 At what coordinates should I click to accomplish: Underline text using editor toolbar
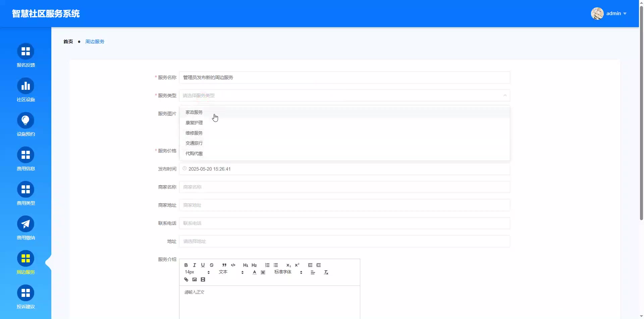pyautogui.click(x=203, y=265)
